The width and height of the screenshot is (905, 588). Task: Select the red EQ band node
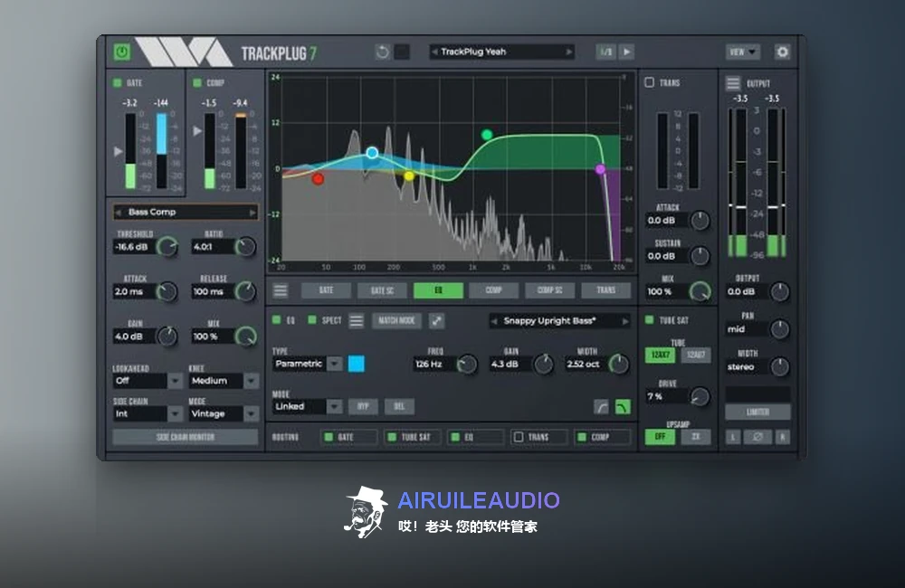[x=318, y=179]
